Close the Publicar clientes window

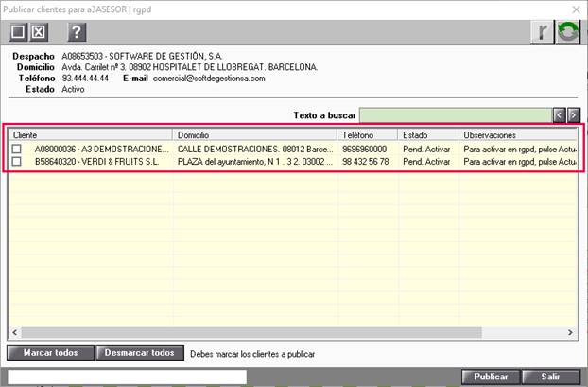(576, 9)
